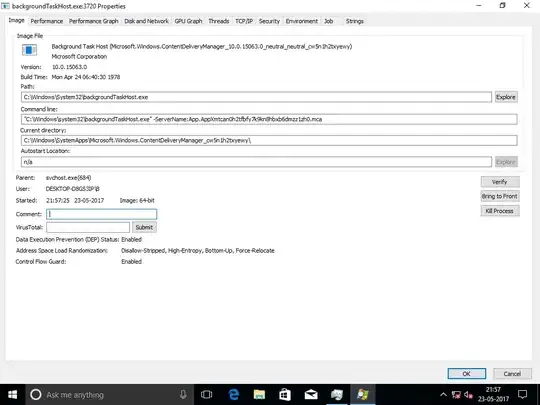Open the Performance Graph tab

click(94, 21)
